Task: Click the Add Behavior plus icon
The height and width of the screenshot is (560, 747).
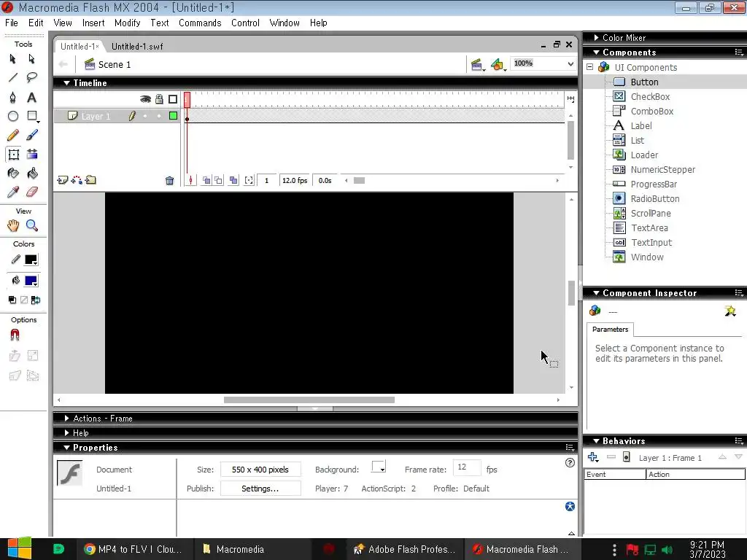Action: pos(592,457)
